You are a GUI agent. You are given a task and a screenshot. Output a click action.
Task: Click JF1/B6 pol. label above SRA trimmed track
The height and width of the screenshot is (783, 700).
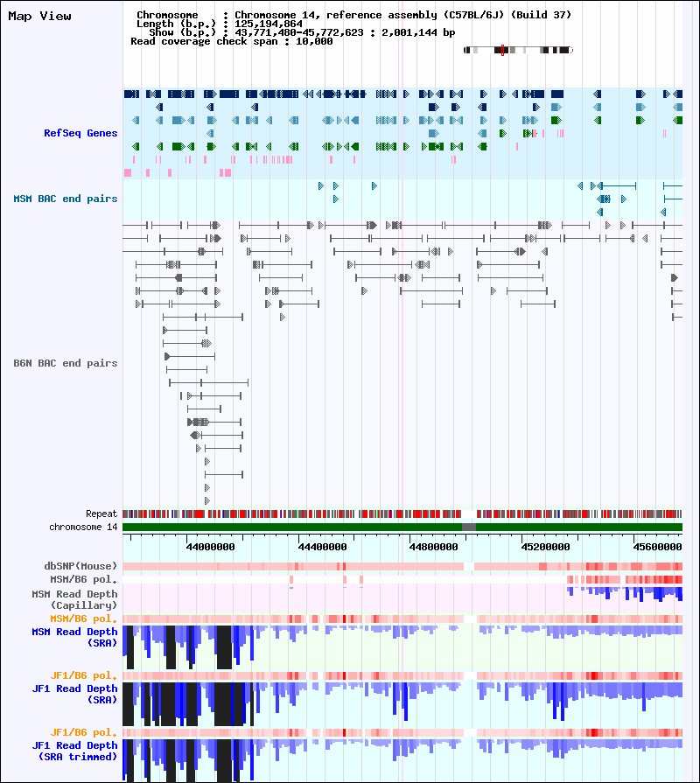coord(83,732)
